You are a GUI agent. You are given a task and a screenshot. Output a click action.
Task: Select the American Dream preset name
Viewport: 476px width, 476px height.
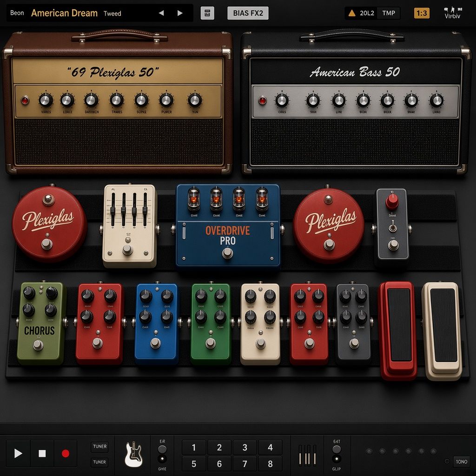(x=64, y=13)
